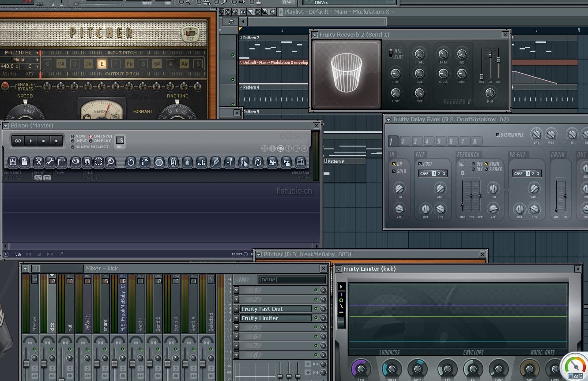The height and width of the screenshot is (381, 588).
Task: Select the ON INPUT recording option
Action: point(101,136)
